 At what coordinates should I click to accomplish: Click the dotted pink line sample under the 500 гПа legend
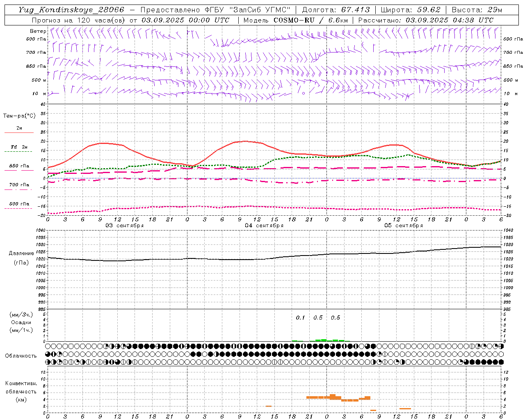19,209
